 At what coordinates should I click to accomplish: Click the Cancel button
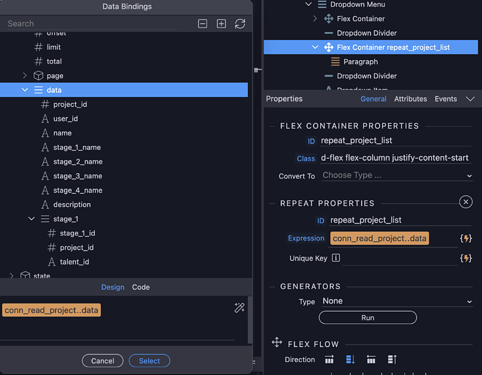click(x=103, y=361)
